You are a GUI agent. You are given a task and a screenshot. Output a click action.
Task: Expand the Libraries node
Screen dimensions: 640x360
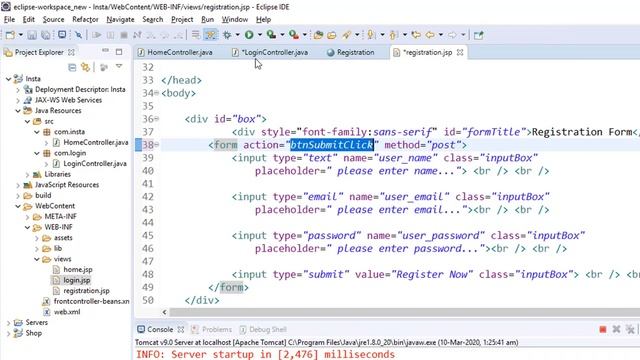(x=27, y=174)
